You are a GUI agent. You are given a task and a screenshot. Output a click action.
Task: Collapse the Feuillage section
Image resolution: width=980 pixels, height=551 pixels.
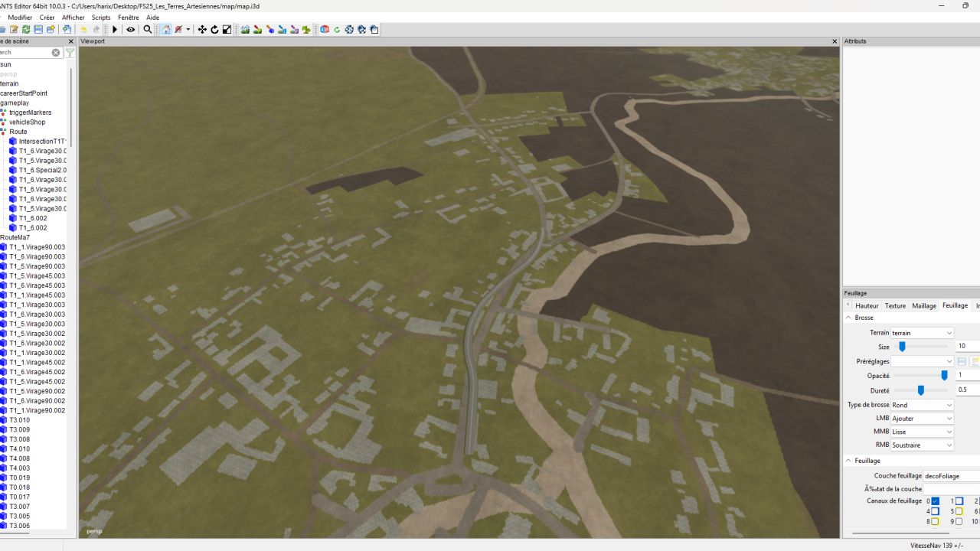click(848, 461)
